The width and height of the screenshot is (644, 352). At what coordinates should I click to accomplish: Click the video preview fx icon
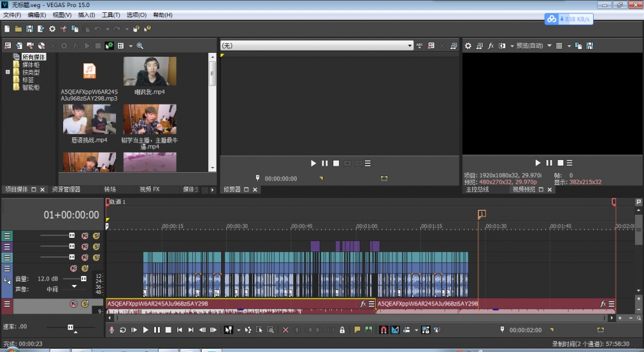point(491,46)
